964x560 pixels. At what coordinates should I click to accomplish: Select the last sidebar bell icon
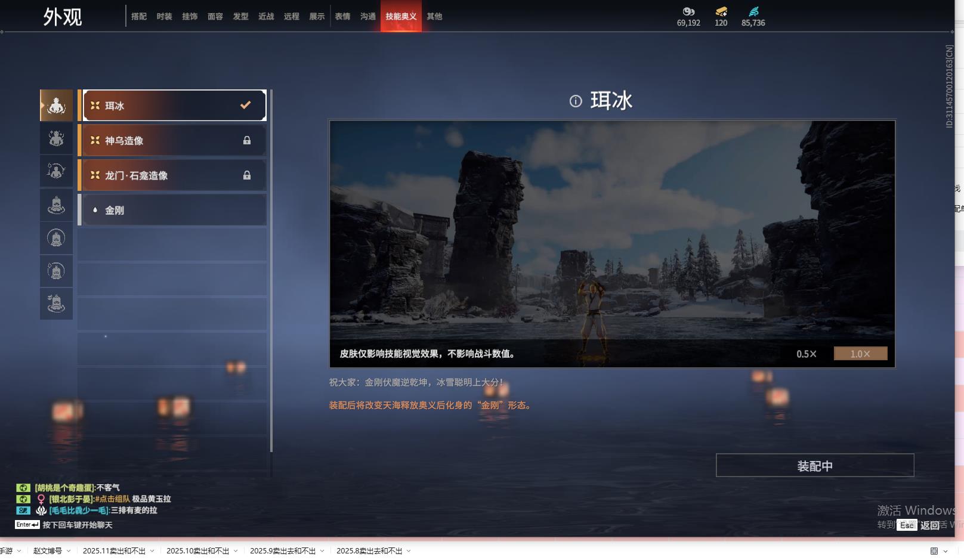click(x=56, y=304)
